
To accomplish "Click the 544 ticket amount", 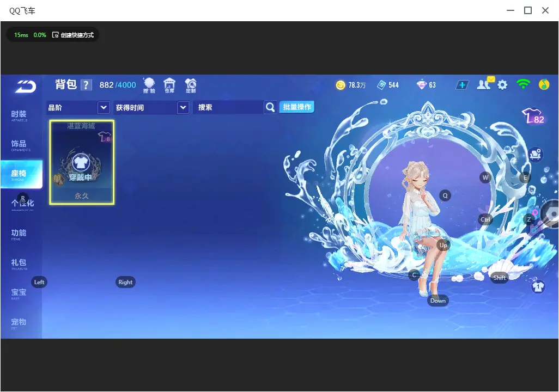I will [x=393, y=85].
